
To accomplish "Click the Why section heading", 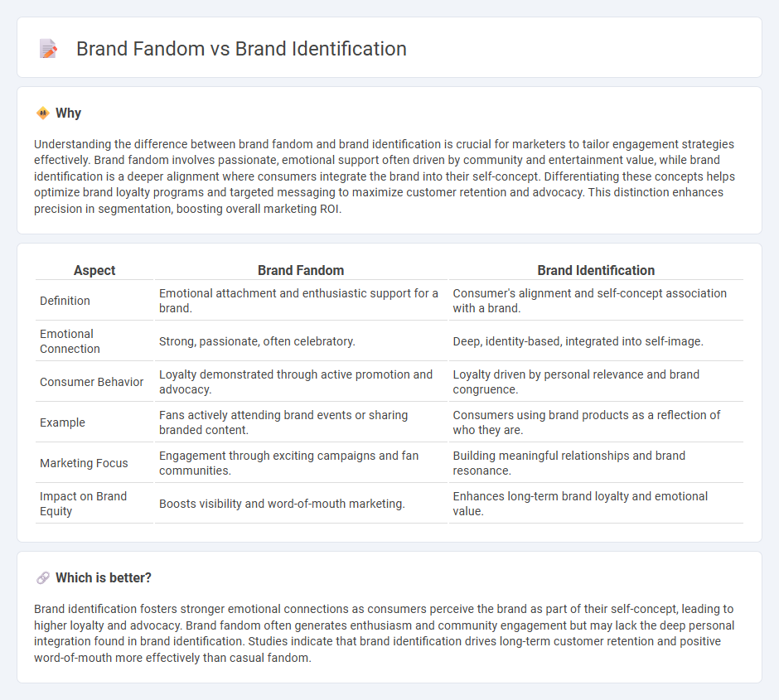I will coord(68,113).
